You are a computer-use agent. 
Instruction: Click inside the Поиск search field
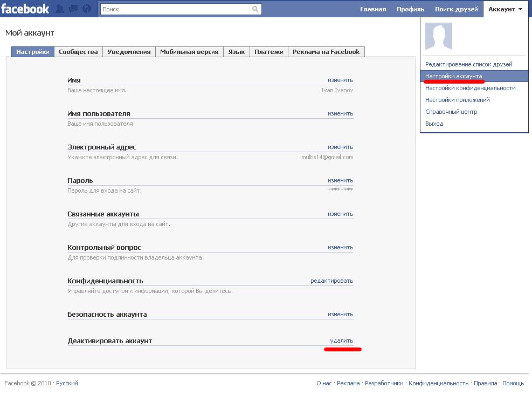tap(172, 9)
